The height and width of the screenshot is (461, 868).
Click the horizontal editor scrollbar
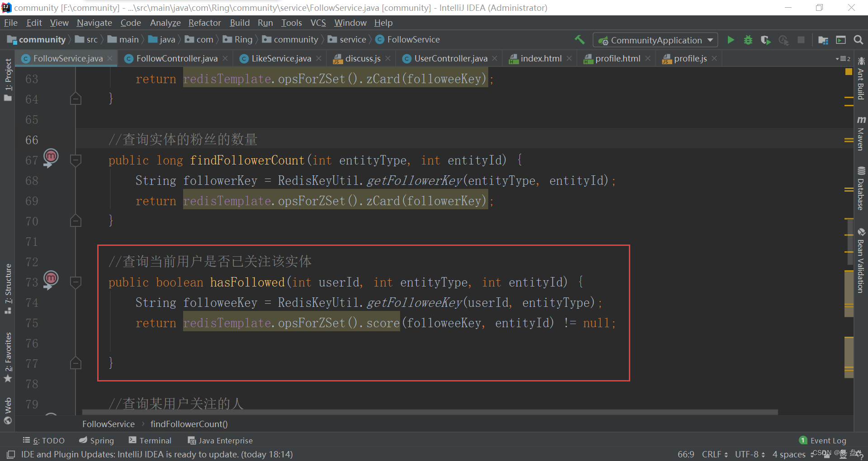(430, 412)
